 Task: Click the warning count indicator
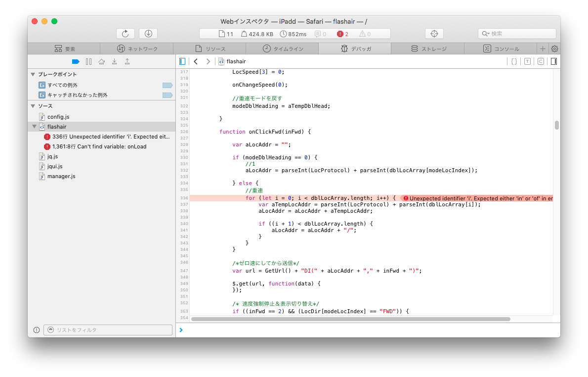365,34
